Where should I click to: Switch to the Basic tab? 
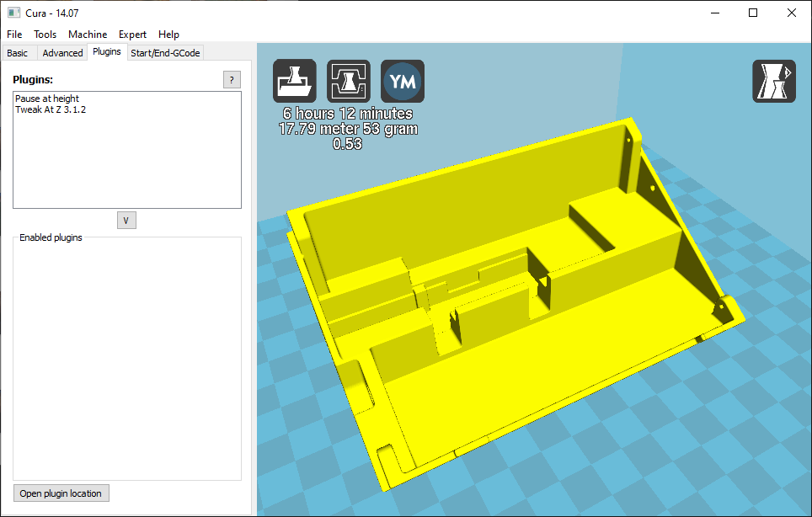(18, 53)
